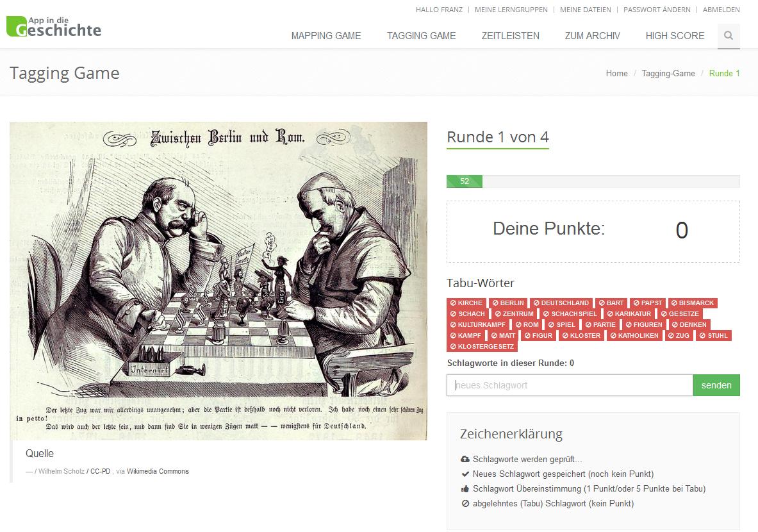
Task: Click Passwort ändern link
Action: [657, 10]
